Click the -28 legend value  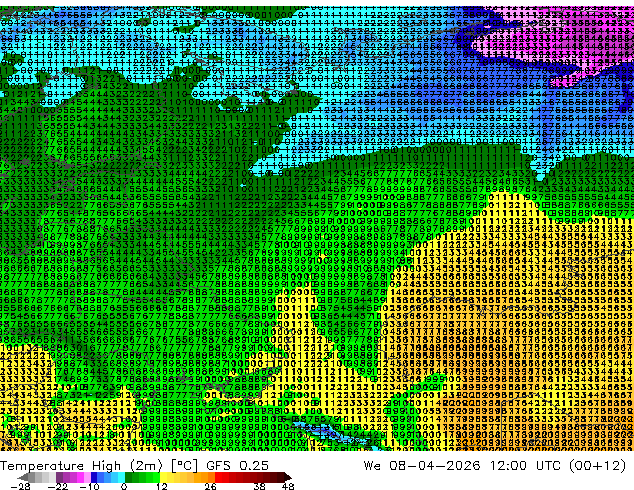click(x=21, y=486)
